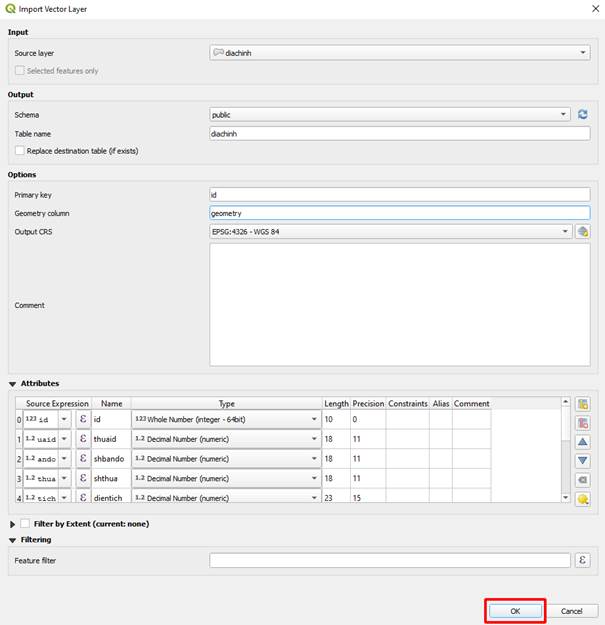
Task: Open Type dropdown for id field
Action: (x=225, y=420)
